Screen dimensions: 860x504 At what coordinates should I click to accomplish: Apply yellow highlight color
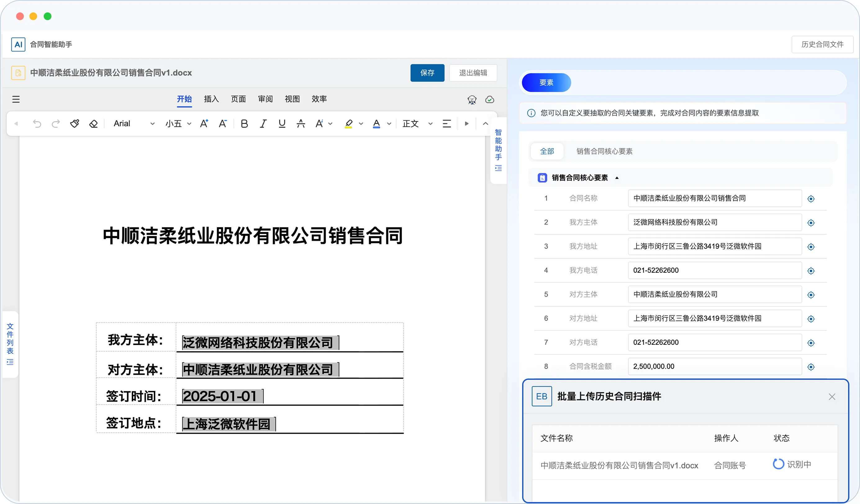point(348,124)
